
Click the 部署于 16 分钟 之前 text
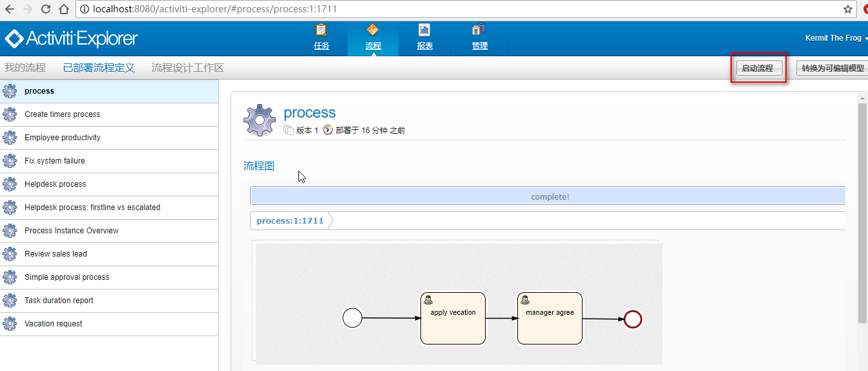click(x=370, y=131)
